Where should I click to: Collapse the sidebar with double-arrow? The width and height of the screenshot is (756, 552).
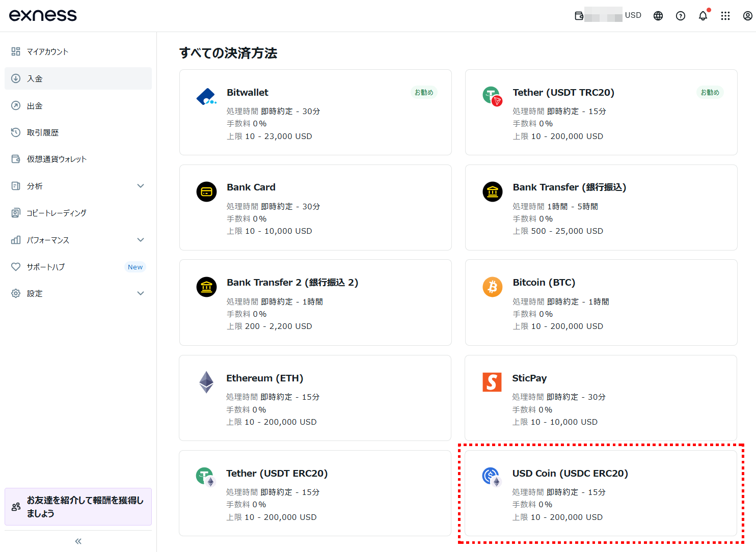tap(78, 541)
